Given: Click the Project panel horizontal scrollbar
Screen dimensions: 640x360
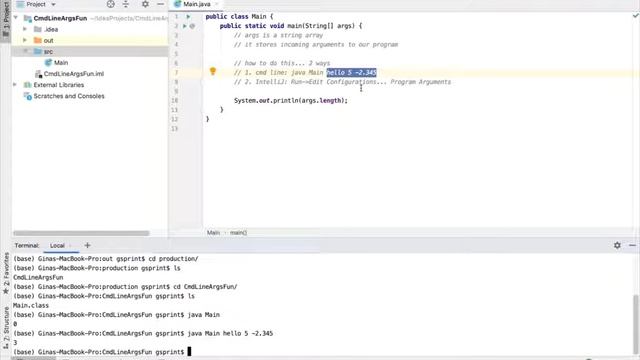Looking at the screenshot, I should tap(81, 233).
